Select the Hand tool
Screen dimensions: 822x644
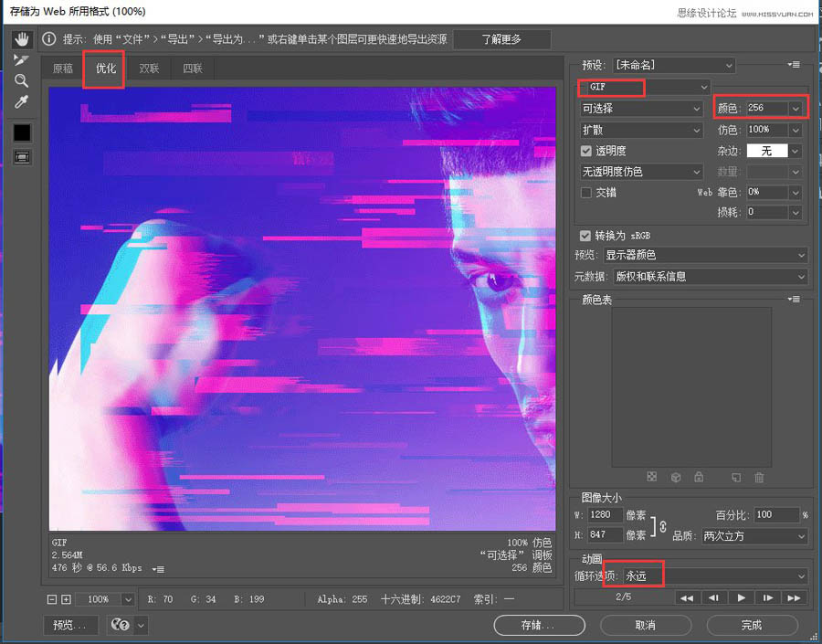coord(22,38)
